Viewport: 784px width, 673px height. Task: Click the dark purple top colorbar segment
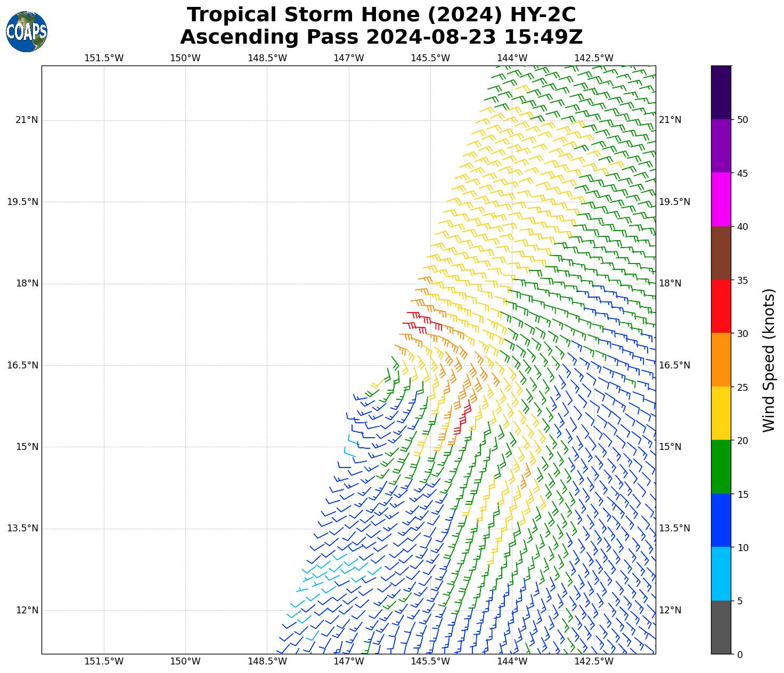[721, 92]
